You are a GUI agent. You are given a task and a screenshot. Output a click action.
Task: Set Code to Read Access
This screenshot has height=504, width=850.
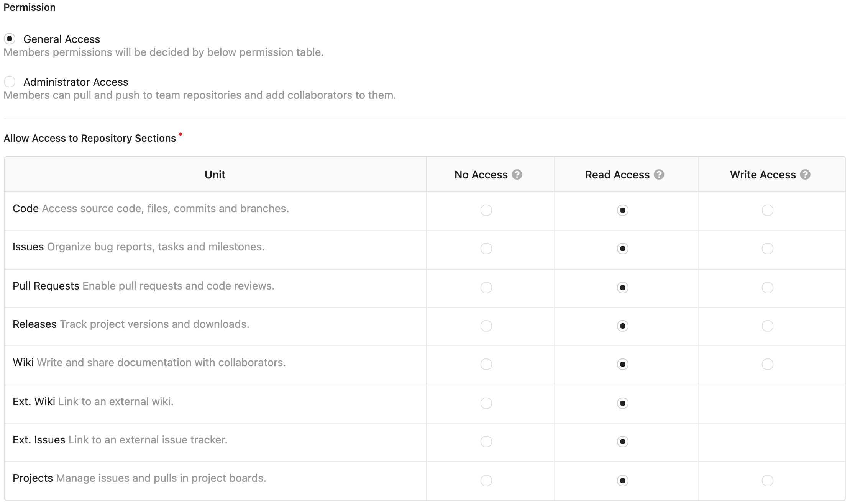[623, 210]
